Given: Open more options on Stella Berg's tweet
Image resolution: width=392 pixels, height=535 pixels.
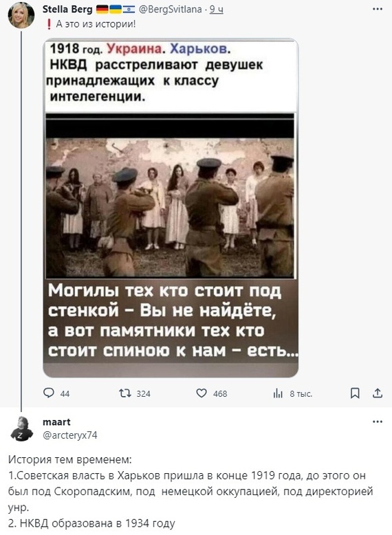Looking at the screenshot, I should pos(378,9).
